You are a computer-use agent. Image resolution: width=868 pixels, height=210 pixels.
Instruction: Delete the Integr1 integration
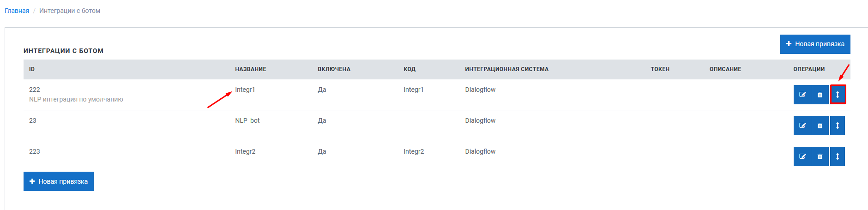point(820,95)
